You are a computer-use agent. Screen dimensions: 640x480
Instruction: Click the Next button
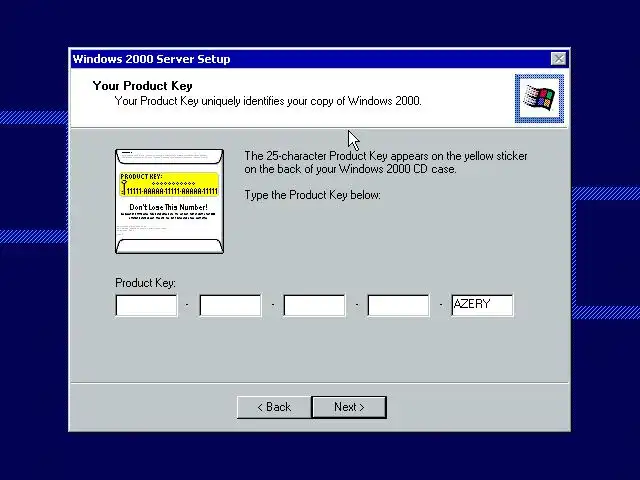click(x=349, y=407)
